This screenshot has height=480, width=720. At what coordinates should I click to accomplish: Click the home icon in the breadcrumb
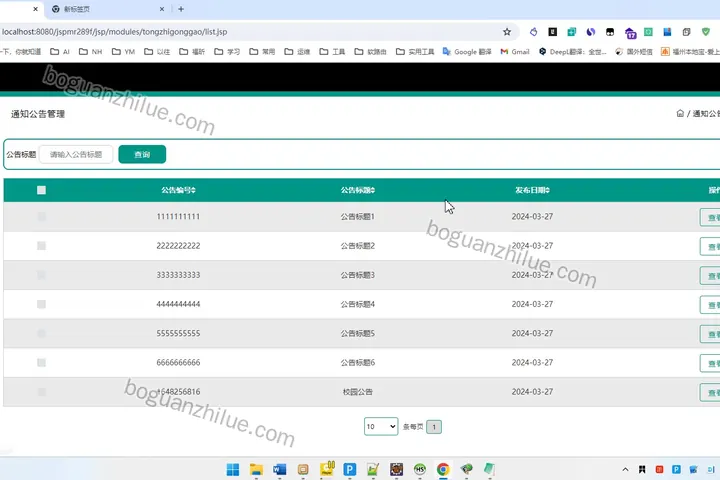tap(680, 113)
